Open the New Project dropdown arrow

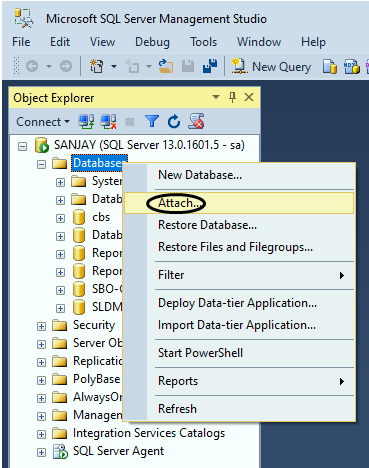[114, 66]
